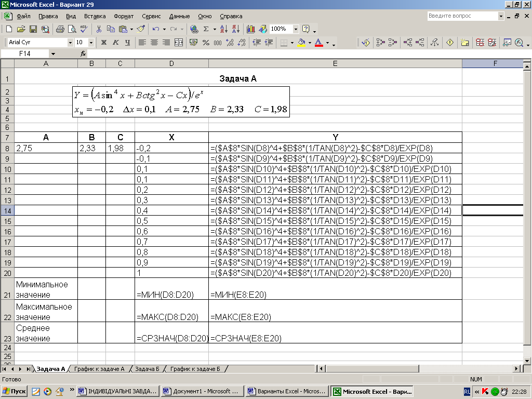
Task: Click the Введите вопрос help input field
Action: (462, 16)
